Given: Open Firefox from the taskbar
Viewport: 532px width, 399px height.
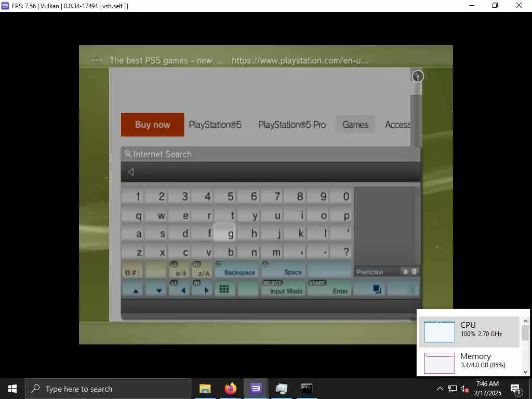Looking at the screenshot, I should pyautogui.click(x=230, y=389).
